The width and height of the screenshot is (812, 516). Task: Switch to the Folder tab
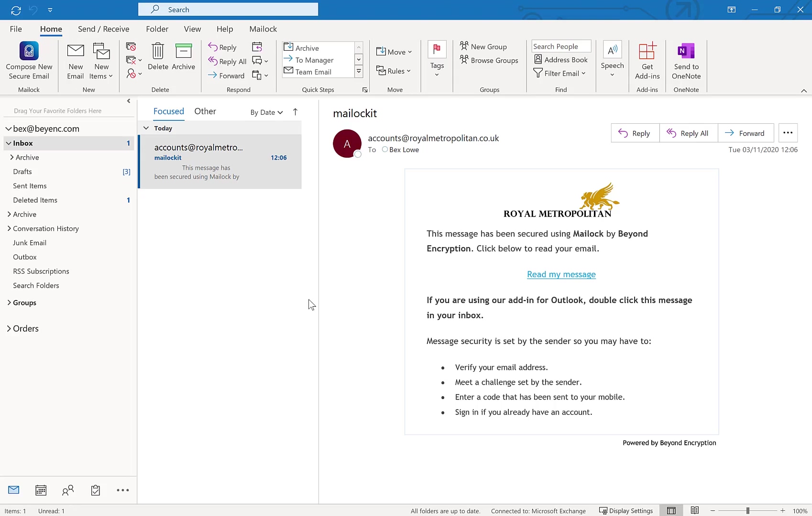pos(157,29)
